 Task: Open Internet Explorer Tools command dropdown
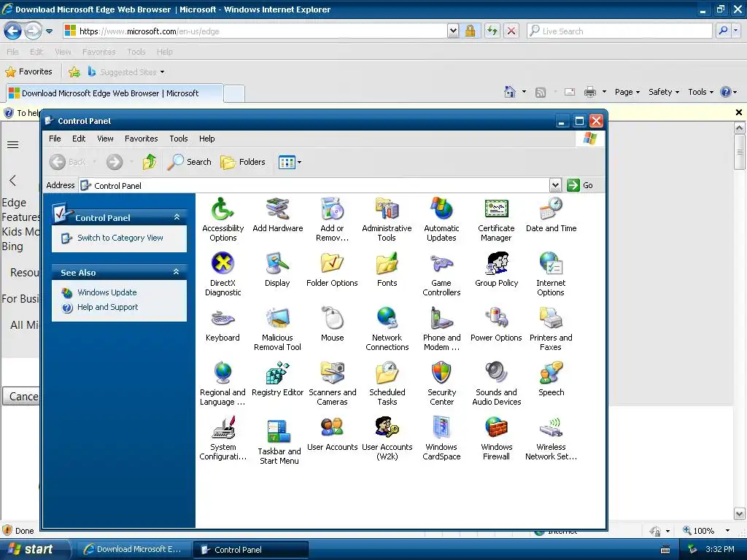pyautogui.click(x=701, y=92)
